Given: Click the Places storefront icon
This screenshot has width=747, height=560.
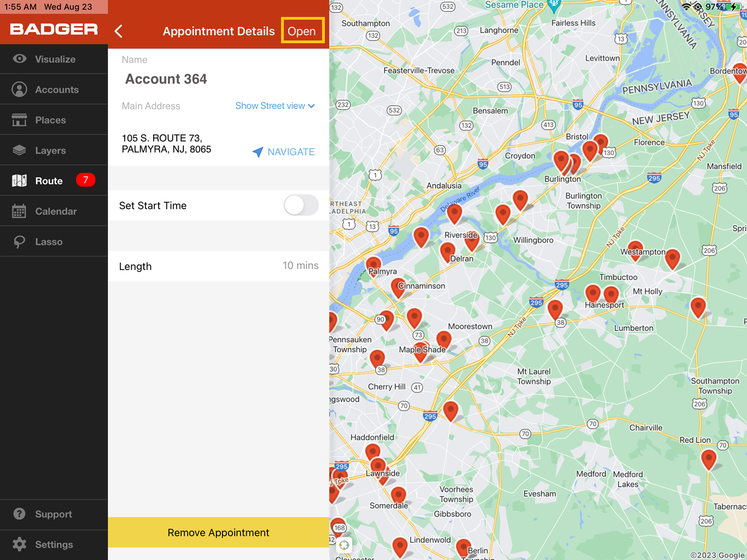Looking at the screenshot, I should pyautogui.click(x=19, y=120).
